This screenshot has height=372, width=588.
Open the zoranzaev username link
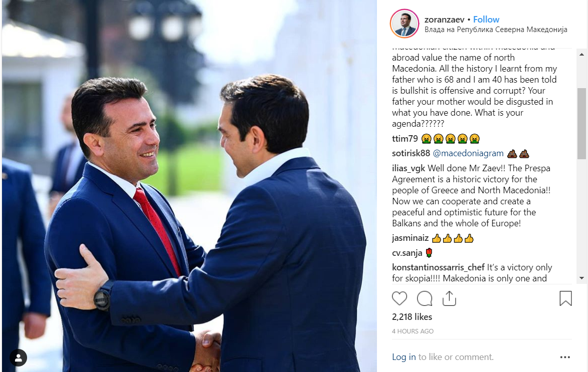444,20
